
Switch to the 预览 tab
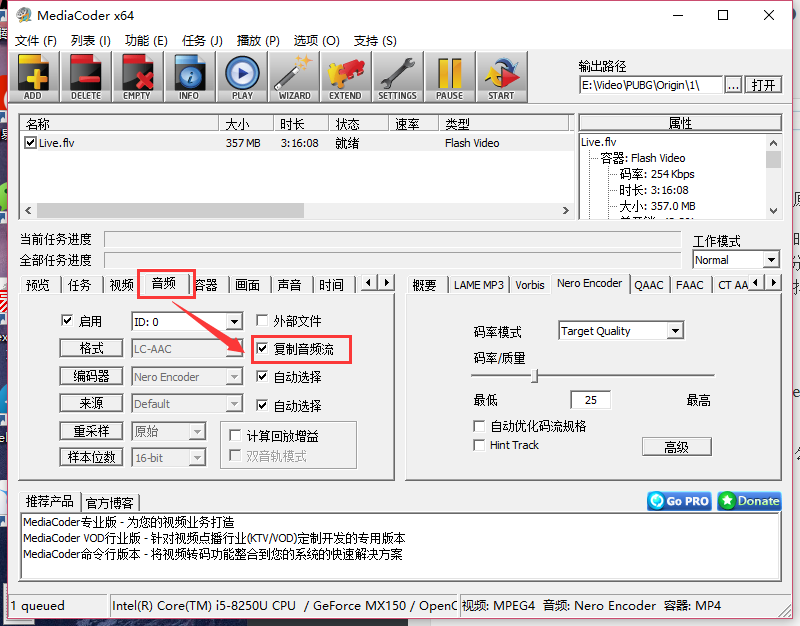[38, 285]
